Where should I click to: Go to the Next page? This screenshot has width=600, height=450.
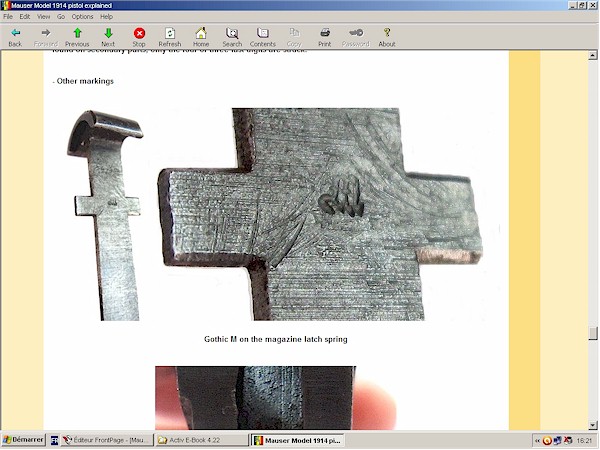(x=108, y=37)
